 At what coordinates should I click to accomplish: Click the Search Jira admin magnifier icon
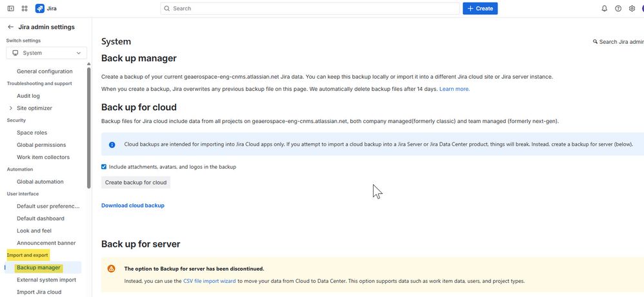click(x=595, y=41)
